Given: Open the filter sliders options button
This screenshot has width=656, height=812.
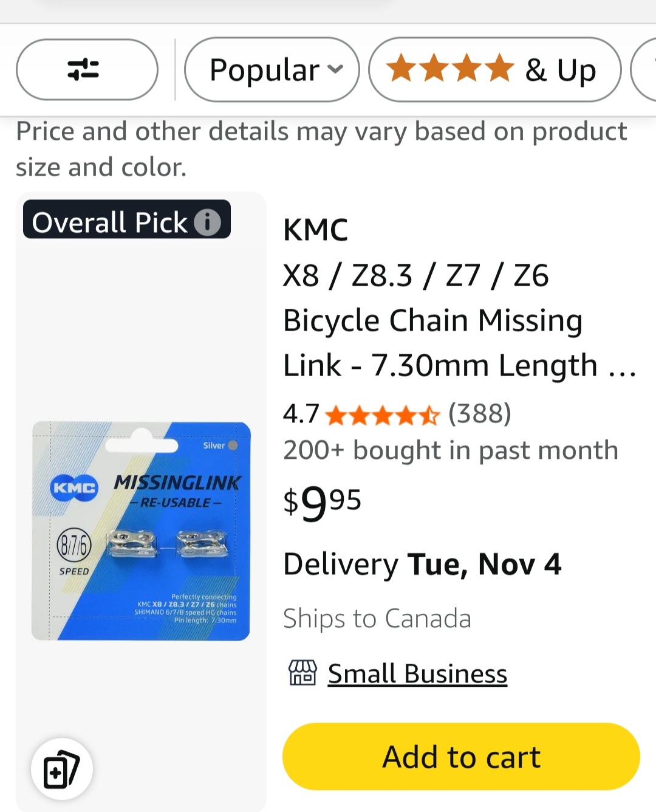Looking at the screenshot, I should (x=87, y=70).
